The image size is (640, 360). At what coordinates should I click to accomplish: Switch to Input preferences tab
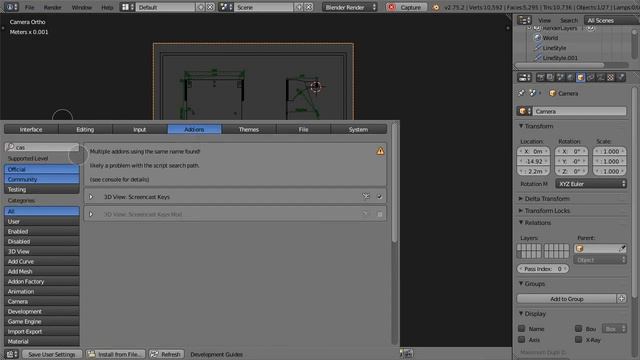(x=140, y=129)
